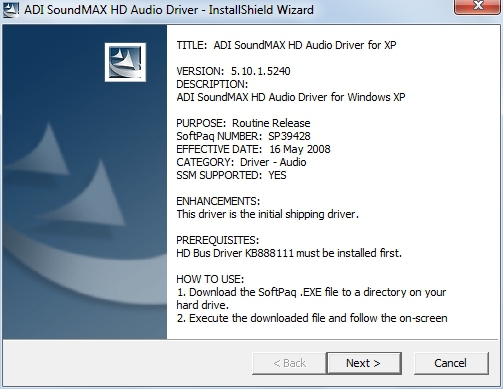
Task: Click the ENHANCEMENTS: heading
Action: pyautogui.click(x=218, y=201)
